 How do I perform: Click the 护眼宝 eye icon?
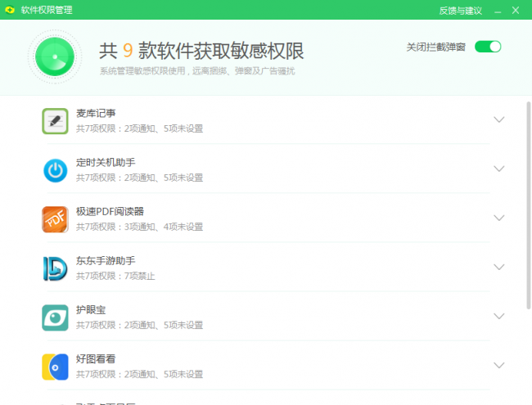coord(55,317)
